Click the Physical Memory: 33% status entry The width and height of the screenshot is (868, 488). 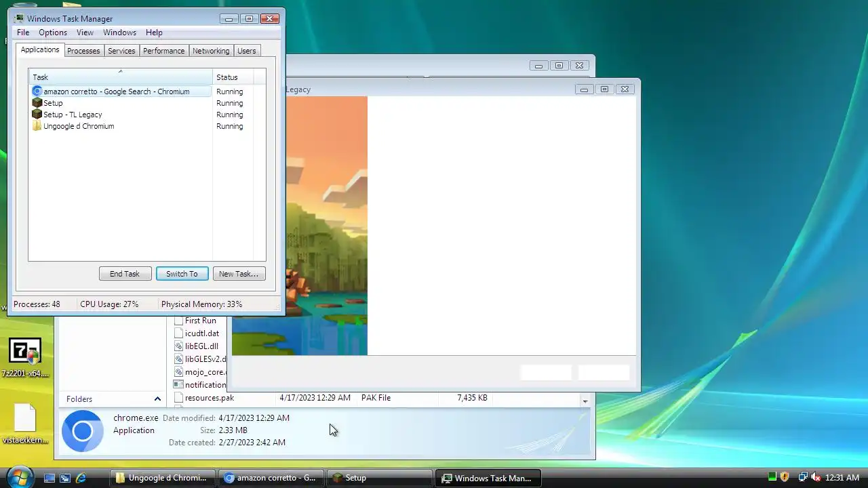201,304
